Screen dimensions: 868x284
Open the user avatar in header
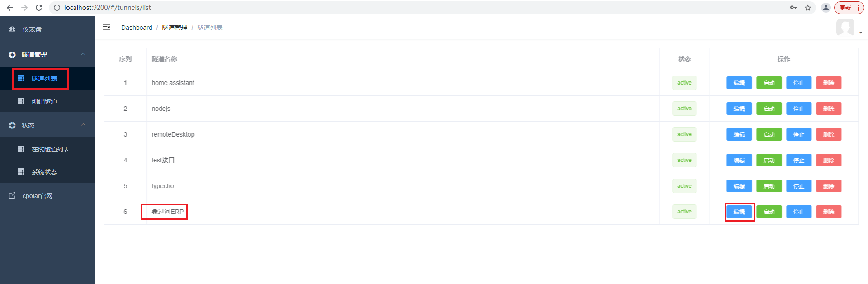[x=845, y=28]
